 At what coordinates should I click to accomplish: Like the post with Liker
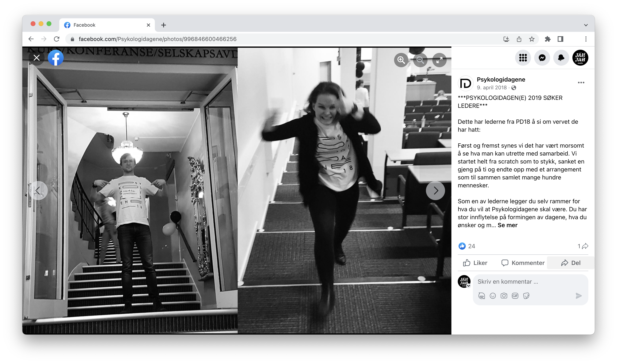(x=475, y=263)
